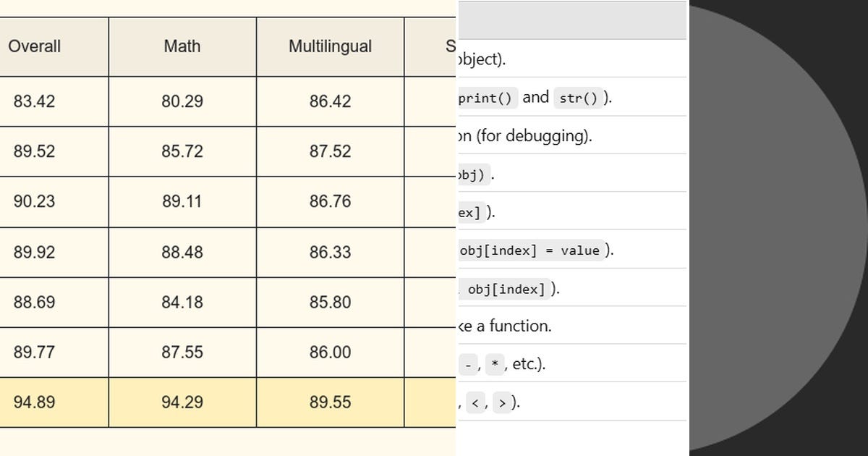The image size is (868, 456).
Task: Select the 94.29 Math score cell
Action: 182,402
